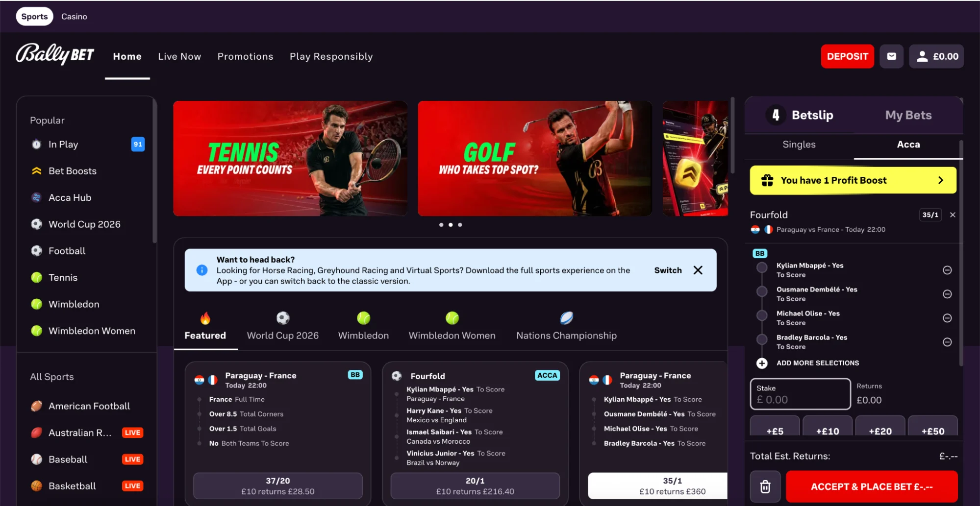Click Switch in the info notice
This screenshot has width=980, height=506.
(x=668, y=270)
